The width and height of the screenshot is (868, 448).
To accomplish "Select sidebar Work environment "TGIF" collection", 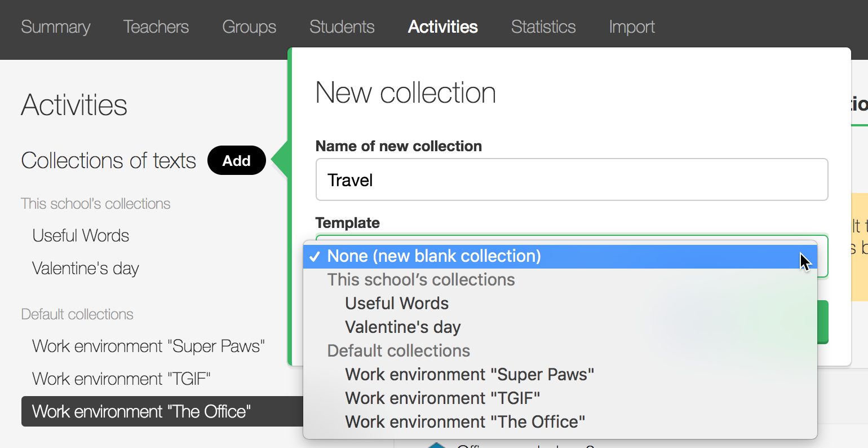I will click(x=121, y=379).
